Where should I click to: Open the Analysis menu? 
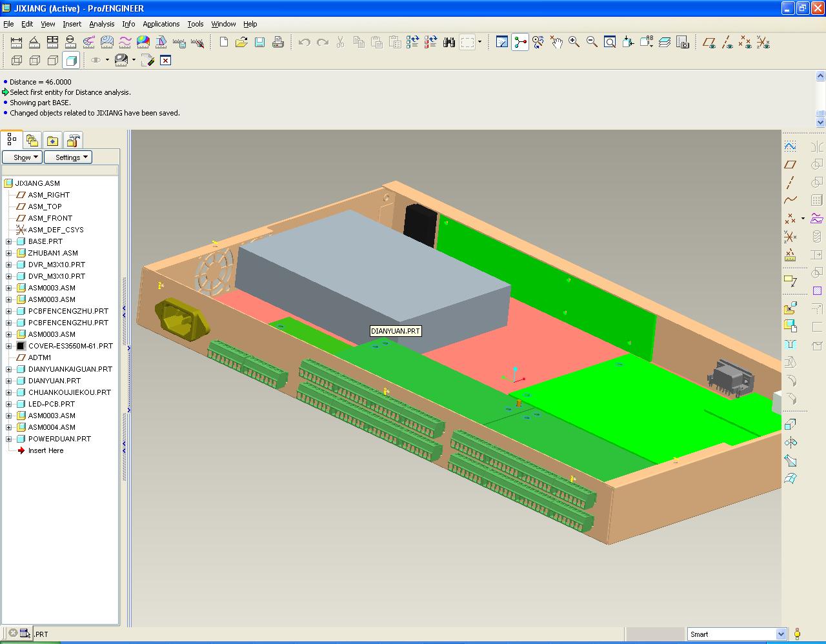click(x=101, y=24)
